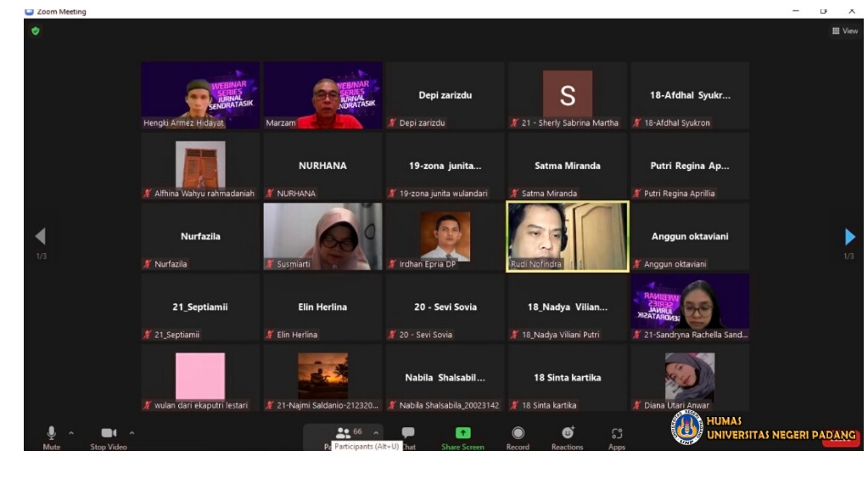This screenshot has height=496, width=868.
Task: Open the Reactions menu
Action: tap(568, 433)
